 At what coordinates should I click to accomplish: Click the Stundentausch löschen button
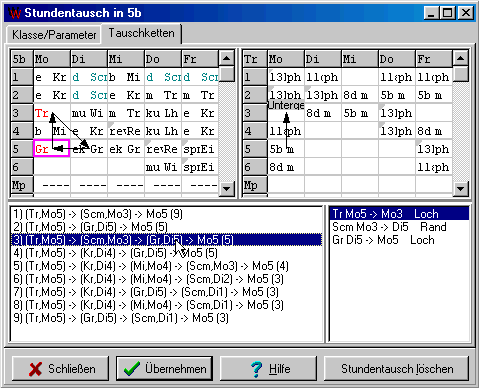coord(397,369)
